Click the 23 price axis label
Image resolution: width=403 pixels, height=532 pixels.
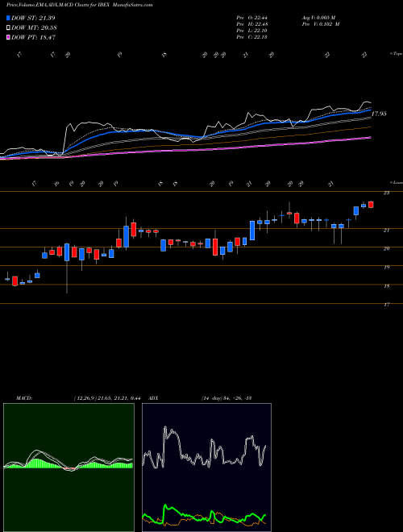pos(386,193)
